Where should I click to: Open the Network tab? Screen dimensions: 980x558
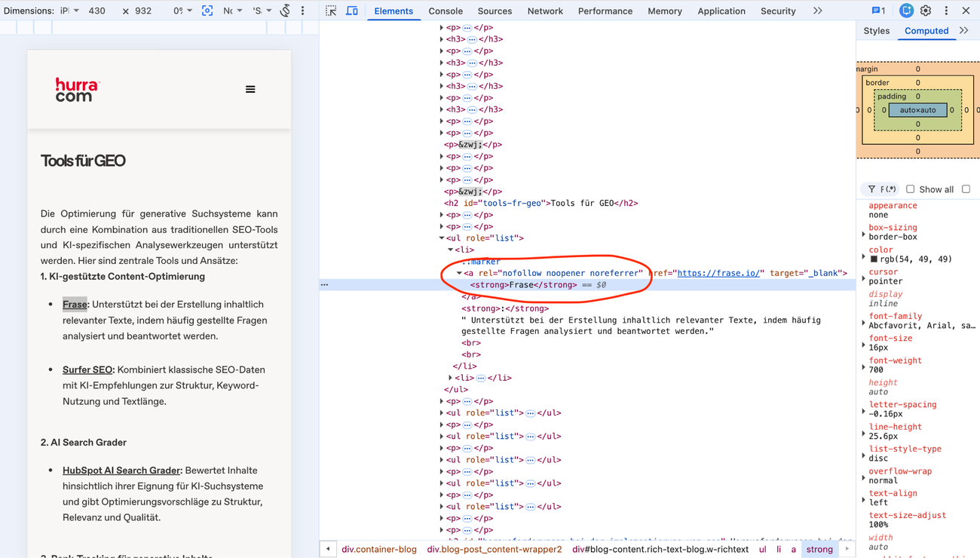point(545,11)
